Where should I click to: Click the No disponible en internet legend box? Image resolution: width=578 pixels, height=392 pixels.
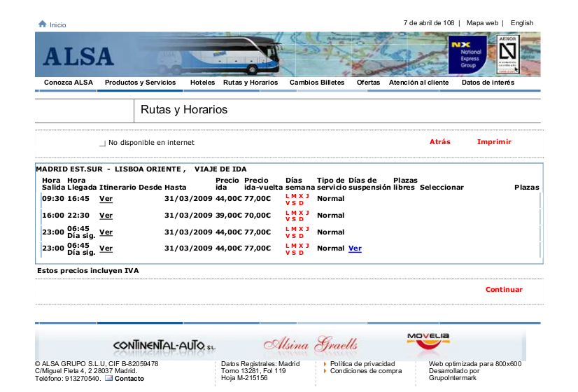pos(102,143)
